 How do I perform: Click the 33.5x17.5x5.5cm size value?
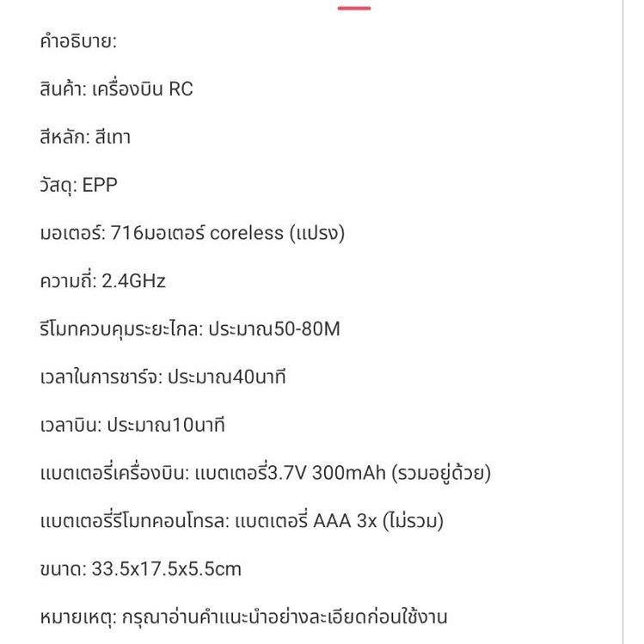tap(166, 569)
